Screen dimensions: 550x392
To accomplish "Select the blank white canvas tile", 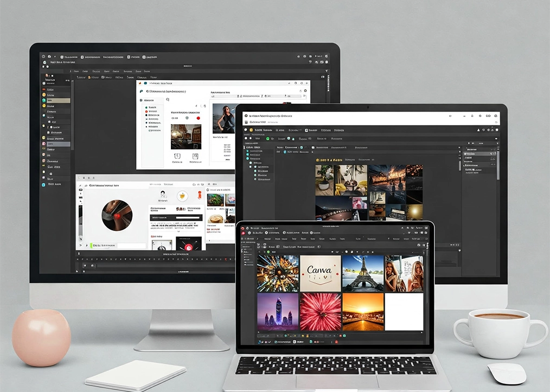I will coord(404,312).
